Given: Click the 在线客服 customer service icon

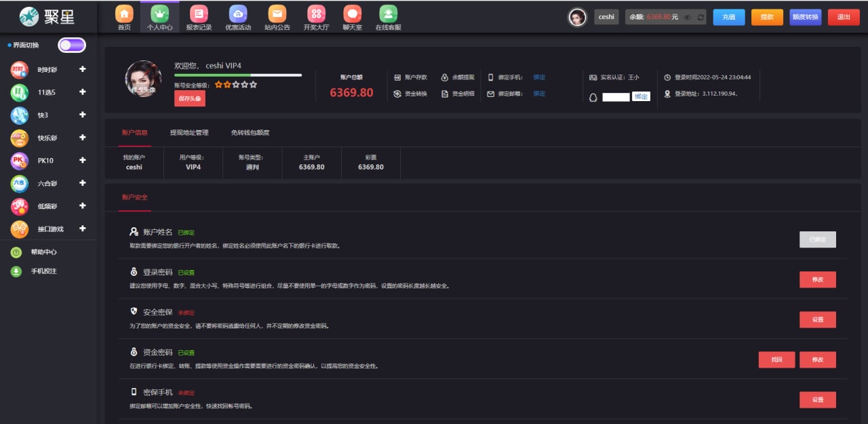Looking at the screenshot, I should click(x=388, y=14).
